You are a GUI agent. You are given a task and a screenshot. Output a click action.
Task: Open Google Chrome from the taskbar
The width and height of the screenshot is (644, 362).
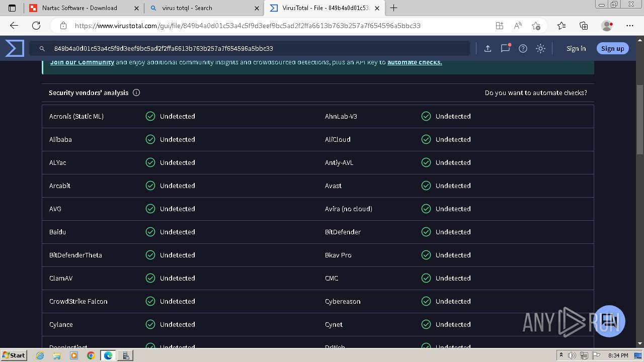[91, 355]
